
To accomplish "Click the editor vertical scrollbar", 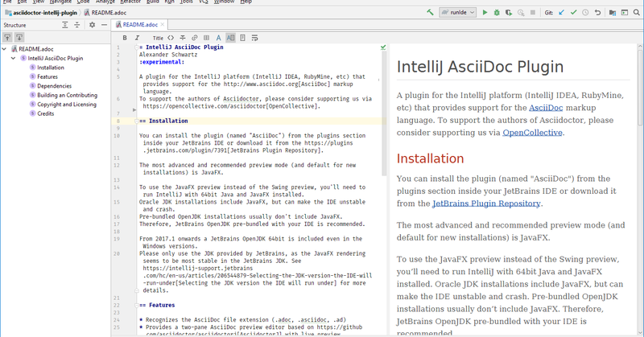I will point(384,113).
